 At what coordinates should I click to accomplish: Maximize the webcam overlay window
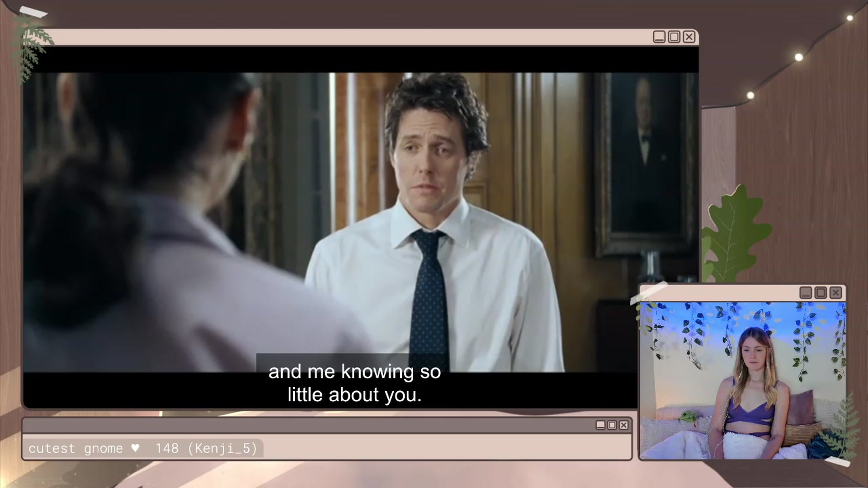coord(821,293)
